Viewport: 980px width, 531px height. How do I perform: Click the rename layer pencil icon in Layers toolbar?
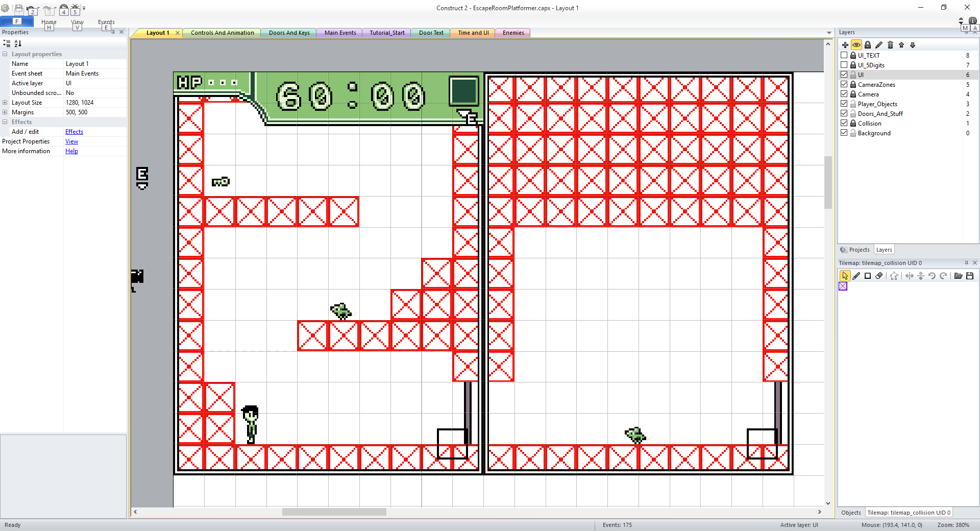tap(879, 45)
